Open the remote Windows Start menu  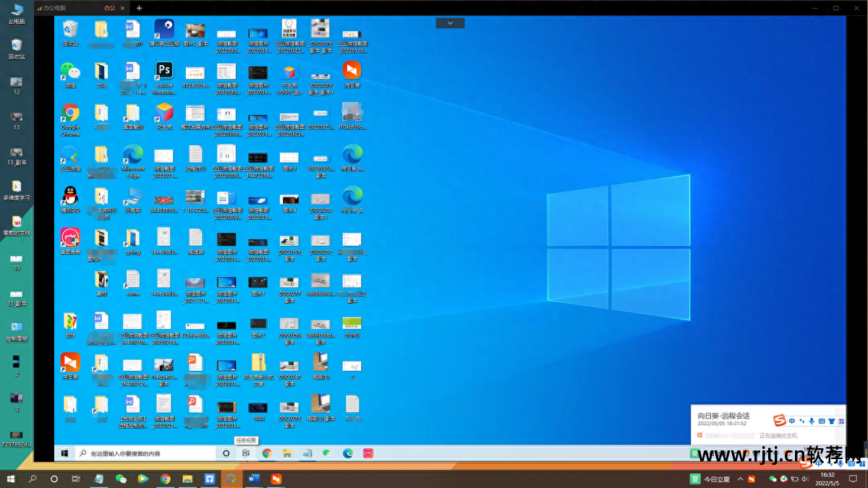[x=64, y=453]
